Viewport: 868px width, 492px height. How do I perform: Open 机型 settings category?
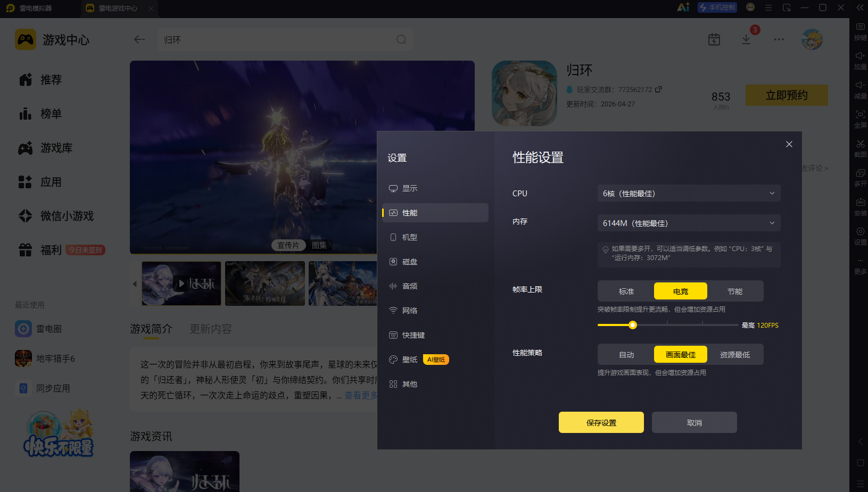(x=435, y=237)
